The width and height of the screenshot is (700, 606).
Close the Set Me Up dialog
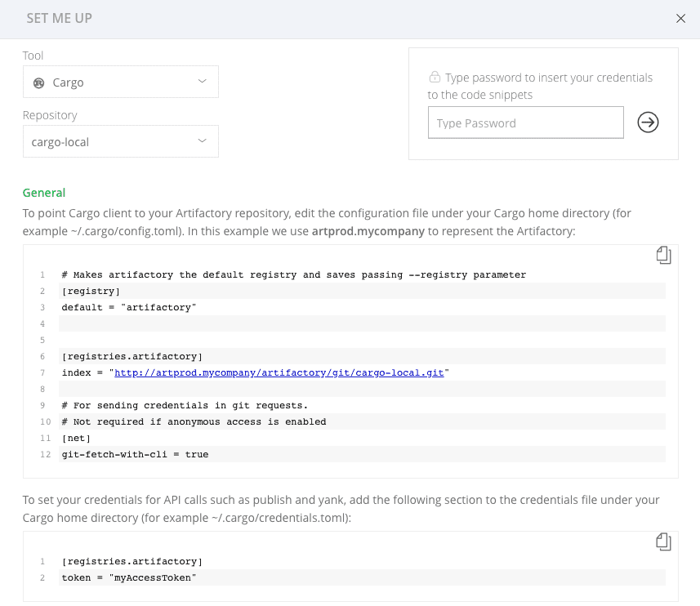(680, 18)
